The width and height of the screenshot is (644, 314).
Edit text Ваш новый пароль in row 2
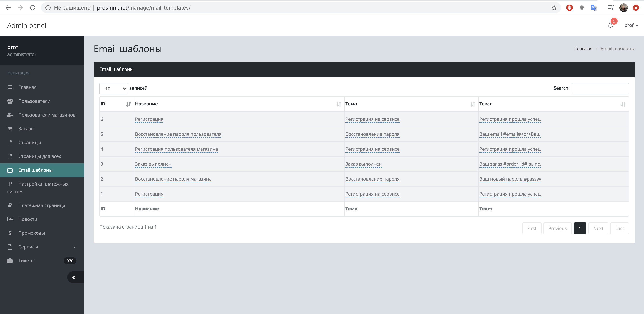click(510, 179)
